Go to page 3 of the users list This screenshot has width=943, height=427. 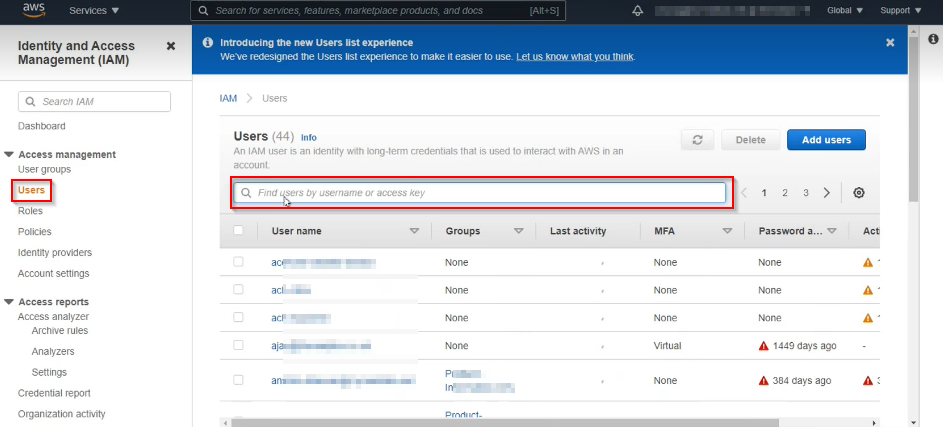[806, 193]
